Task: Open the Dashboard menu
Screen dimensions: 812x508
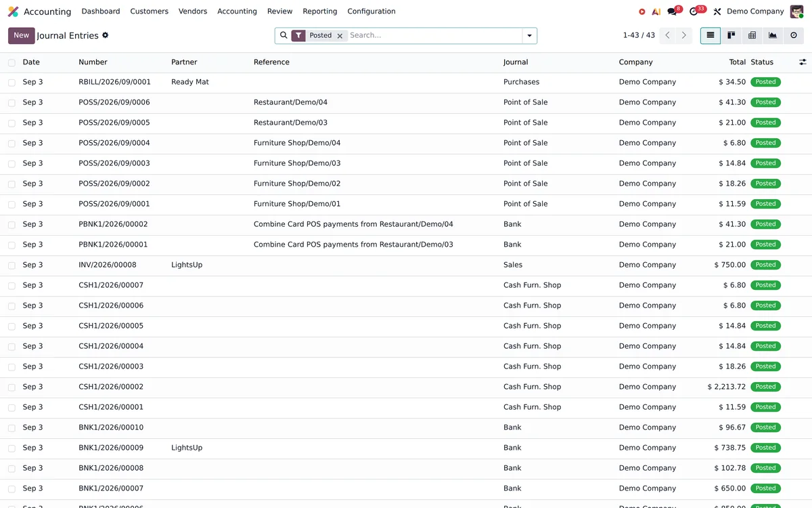Action: point(101,12)
